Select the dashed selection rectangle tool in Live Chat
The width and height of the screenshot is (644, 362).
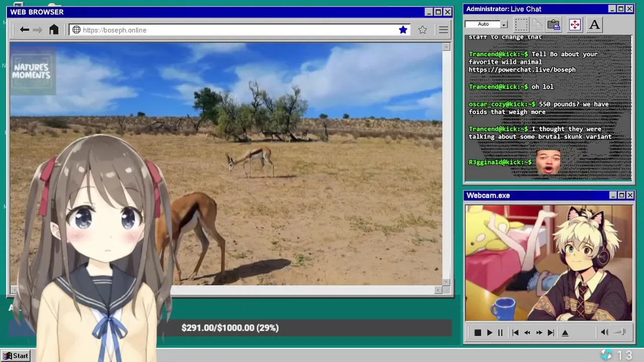tap(522, 24)
